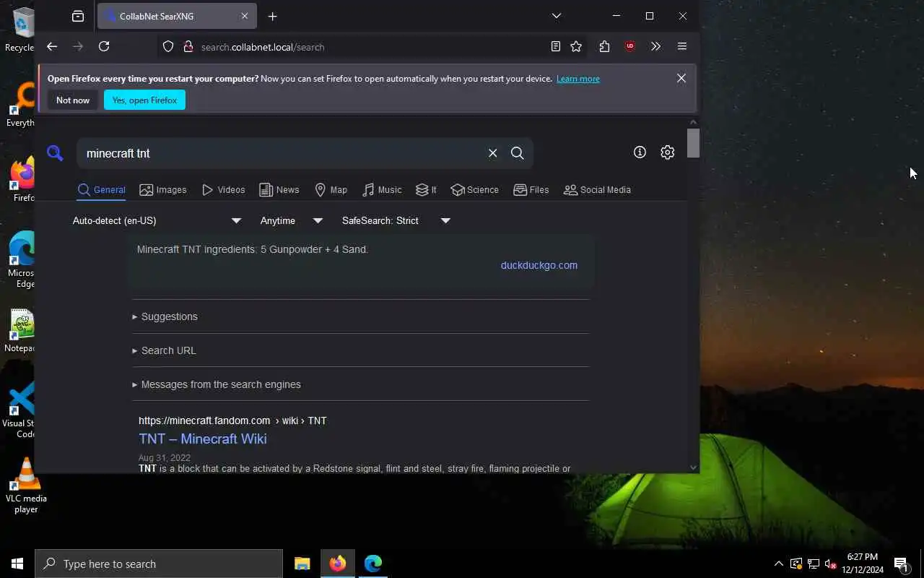Screen dimensions: 924x578
Task: Open a new tab with plus button
Action: [272, 16]
